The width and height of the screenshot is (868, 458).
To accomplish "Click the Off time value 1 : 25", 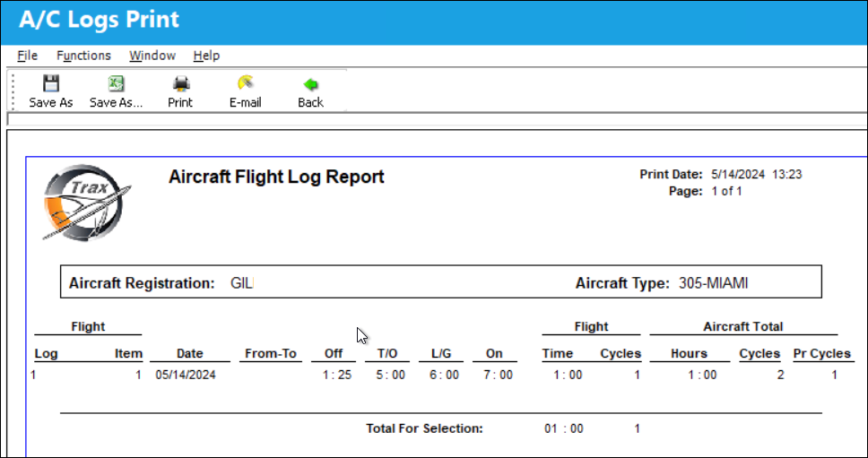I will (337, 375).
